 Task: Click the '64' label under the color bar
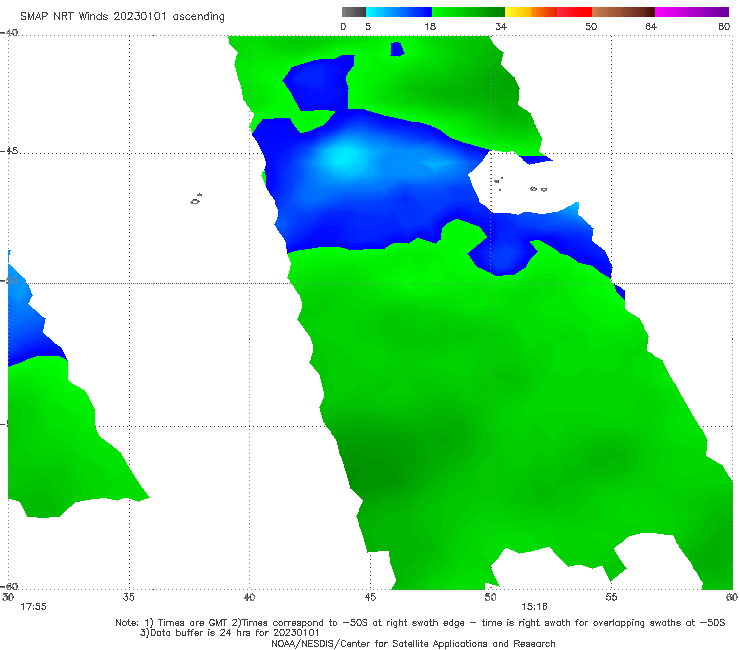(x=651, y=27)
